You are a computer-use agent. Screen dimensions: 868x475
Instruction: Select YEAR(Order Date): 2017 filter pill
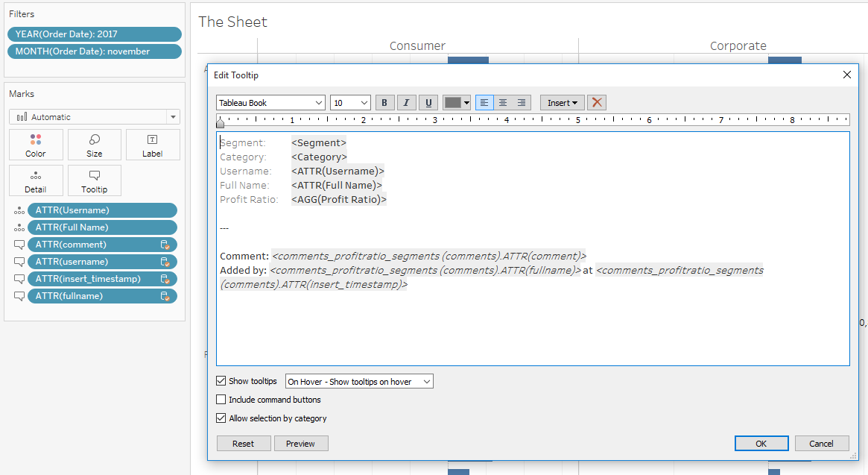point(95,34)
